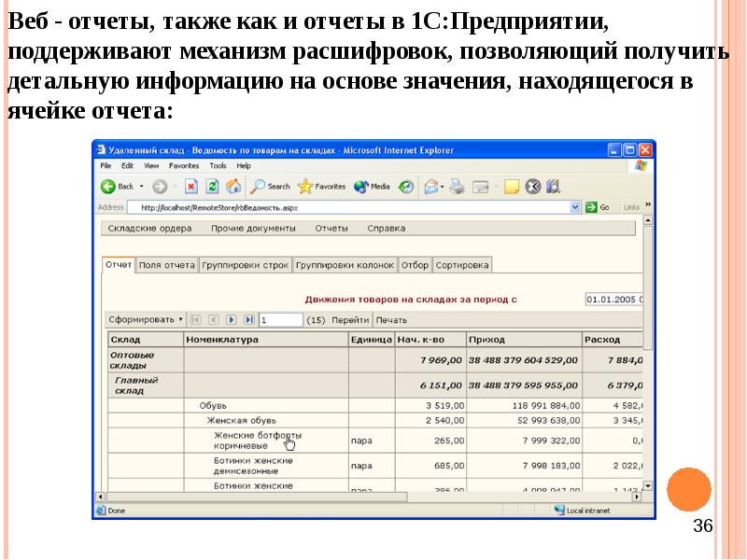Go to the Home page icon
Image resolution: width=747 pixels, height=560 pixels.
pyautogui.click(x=233, y=186)
